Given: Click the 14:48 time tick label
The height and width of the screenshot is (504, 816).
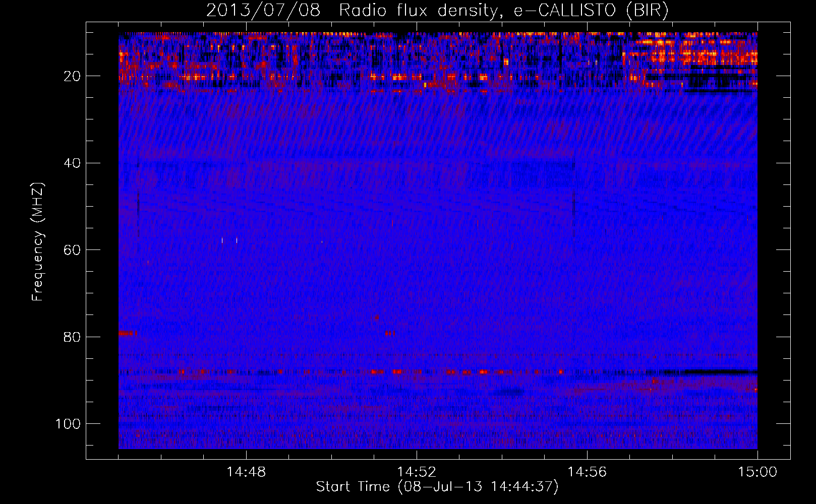Looking at the screenshot, I should coord(246,472).
